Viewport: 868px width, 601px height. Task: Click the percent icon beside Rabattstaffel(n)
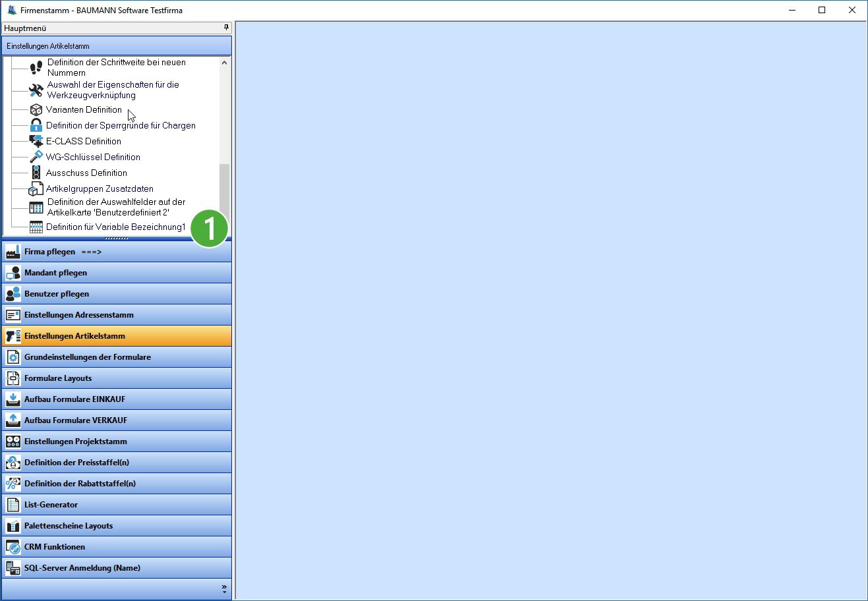(x=13, y=484)
